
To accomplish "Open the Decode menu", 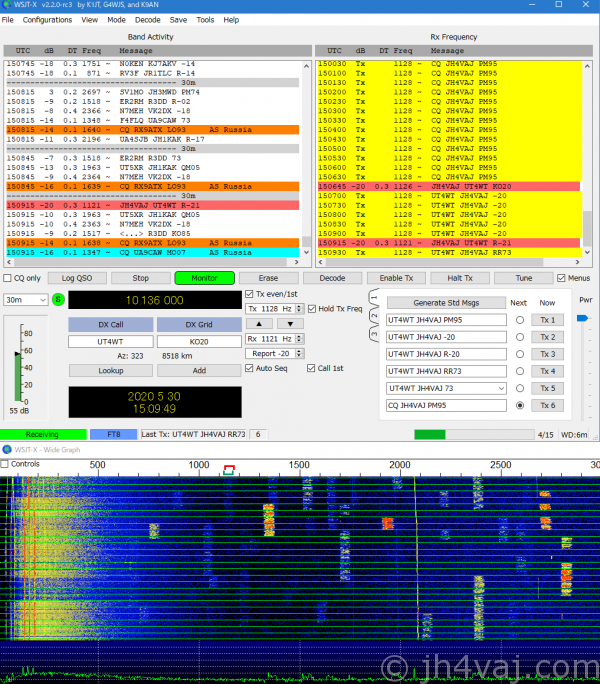I will click(x=147, y=20).
